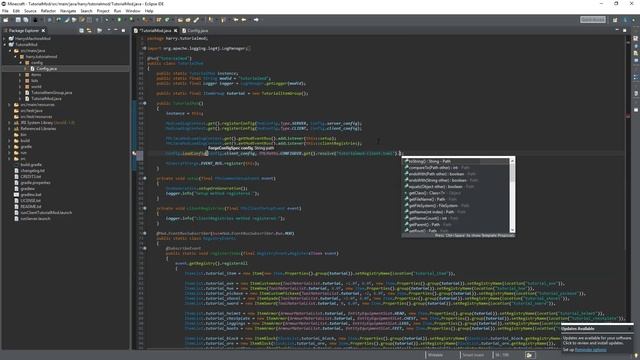
Task: Maximize the editor area
Action: 624,30
